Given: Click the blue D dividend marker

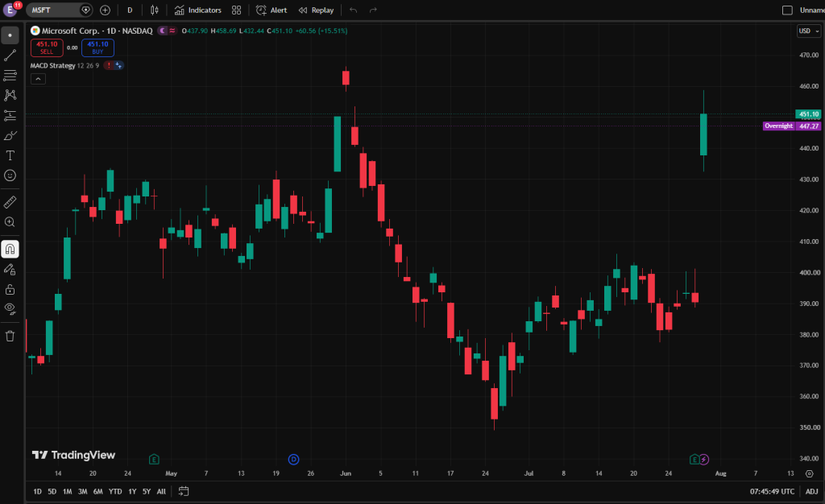Looking at the screenshot, I should click(293, 460).
